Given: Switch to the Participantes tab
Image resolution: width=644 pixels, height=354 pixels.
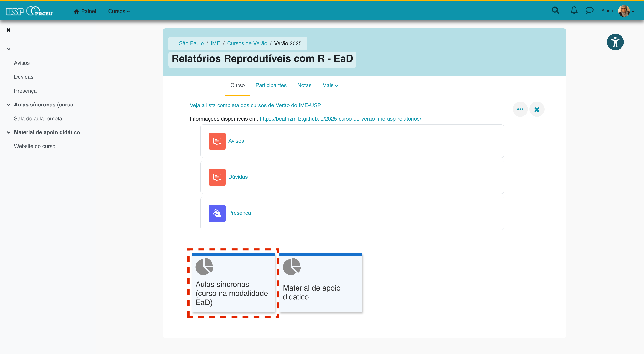Looking at the screenshot, I should pyautogui.click(x=271, y=85).
